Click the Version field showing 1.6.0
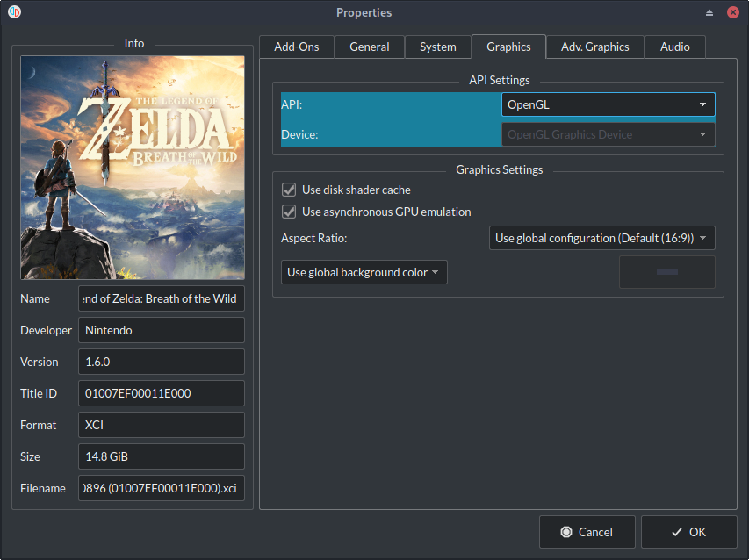749x560 pixels. (x=162, y=362)
